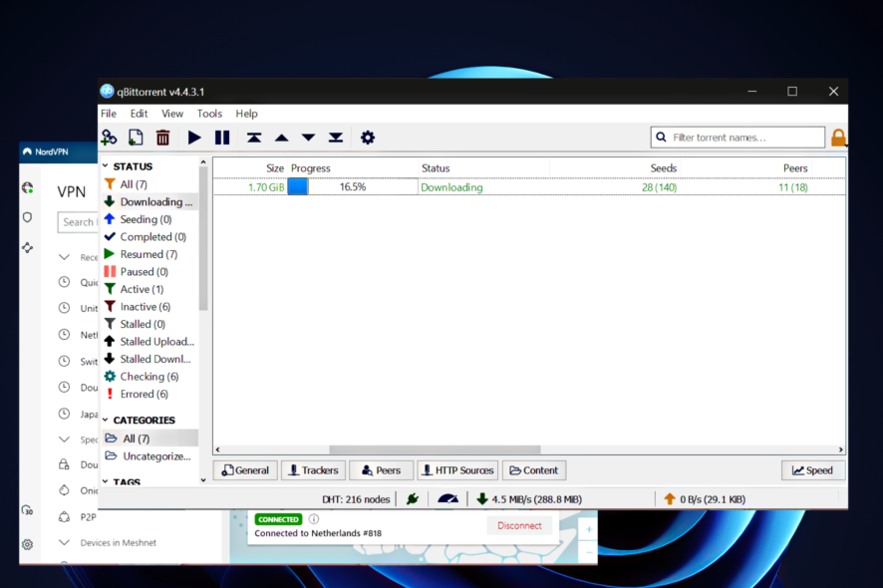
Task: Open the Add Torrent File icon
Action: 136,137
